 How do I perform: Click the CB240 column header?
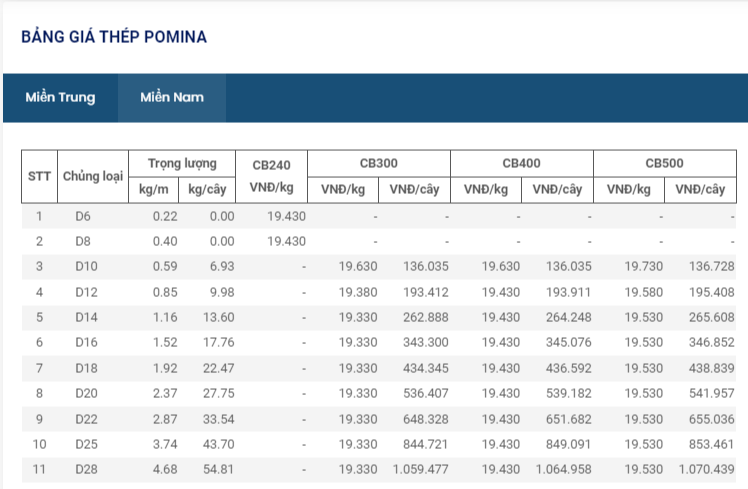tap(272, 176)
